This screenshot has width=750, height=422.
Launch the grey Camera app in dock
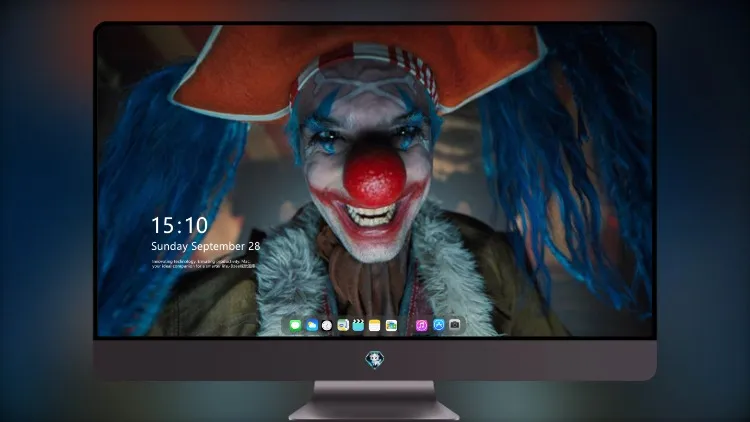(455, 325)
